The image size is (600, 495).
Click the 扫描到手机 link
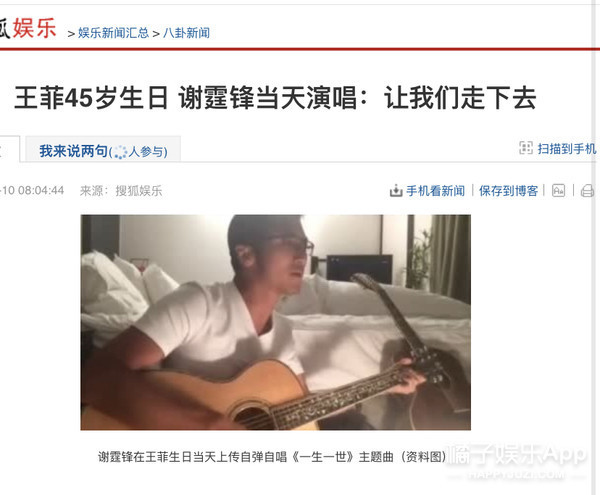567,148
